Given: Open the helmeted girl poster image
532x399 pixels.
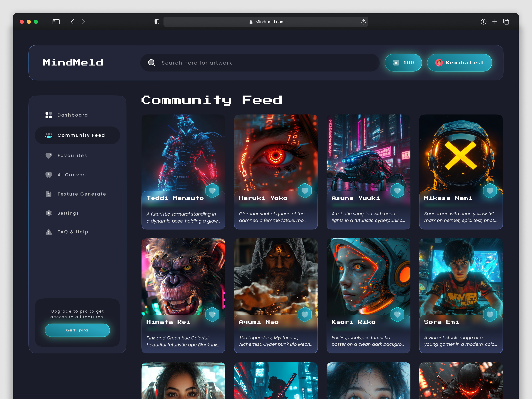Looking at the screenshot, I should pos(368,277).
